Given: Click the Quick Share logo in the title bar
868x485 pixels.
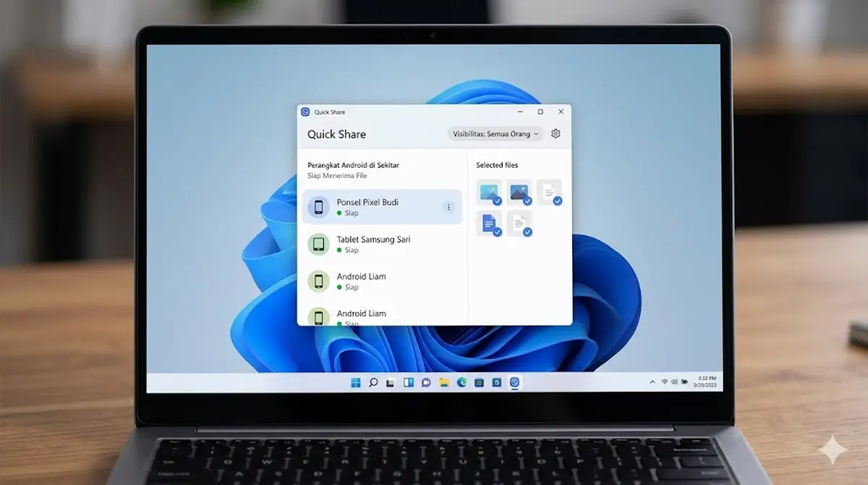Looking at the screenshot, I should pos(306,111).
